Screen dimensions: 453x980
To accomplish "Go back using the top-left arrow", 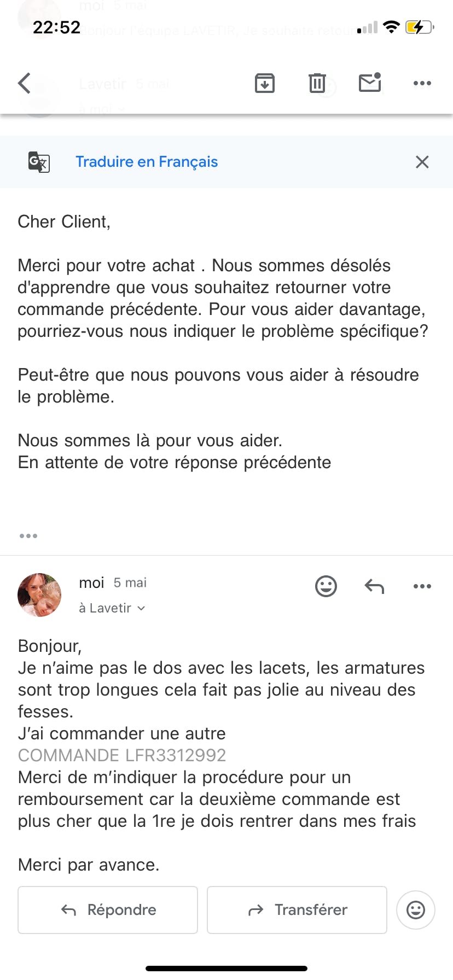I will tap(25, 83).
